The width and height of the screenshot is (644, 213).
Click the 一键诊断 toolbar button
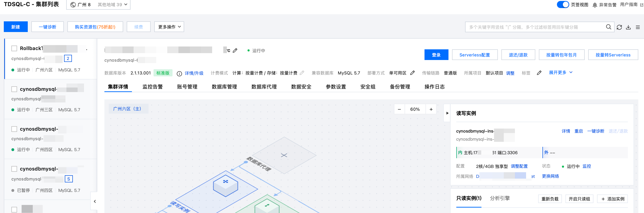pos(47,27)
